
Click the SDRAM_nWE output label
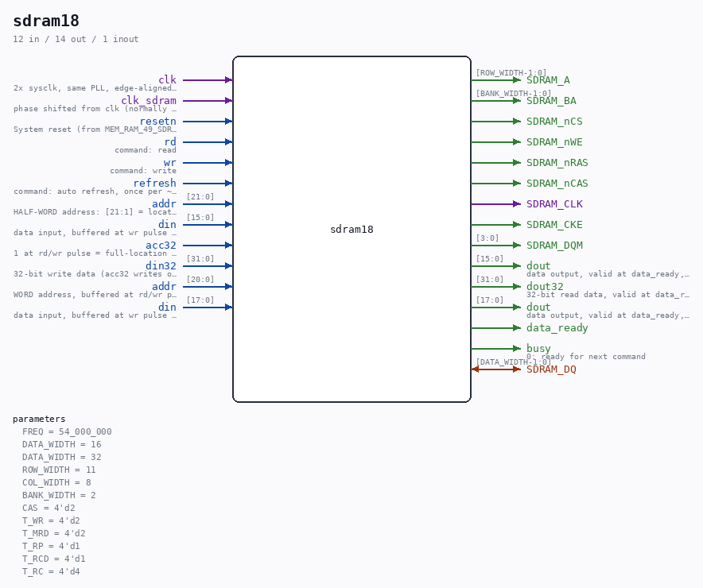(554, 142)
